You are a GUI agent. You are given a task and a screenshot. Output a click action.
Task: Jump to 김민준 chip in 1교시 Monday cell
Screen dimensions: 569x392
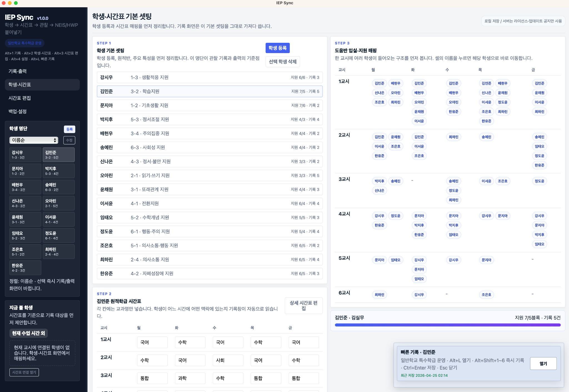point(380,83)
